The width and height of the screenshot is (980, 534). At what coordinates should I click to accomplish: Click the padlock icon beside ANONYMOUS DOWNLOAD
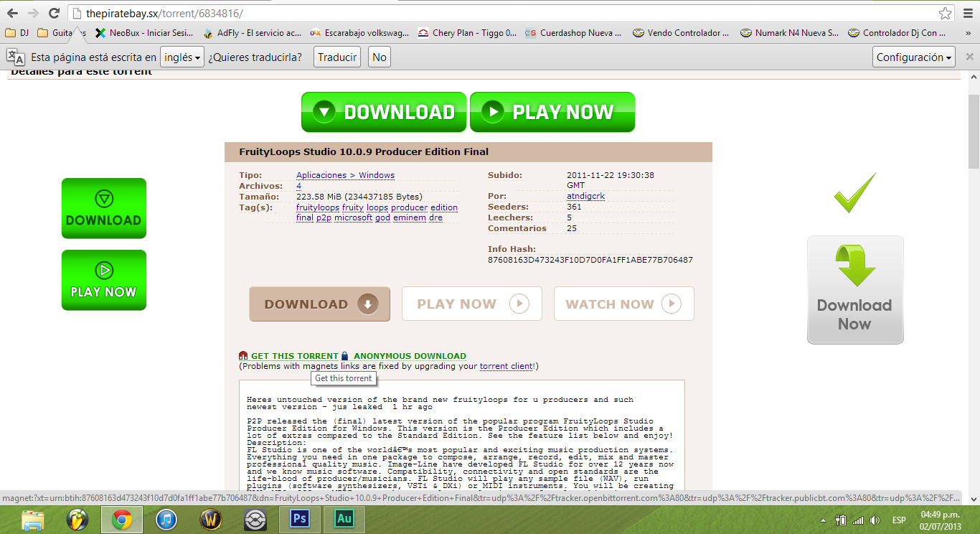point(344,356)
